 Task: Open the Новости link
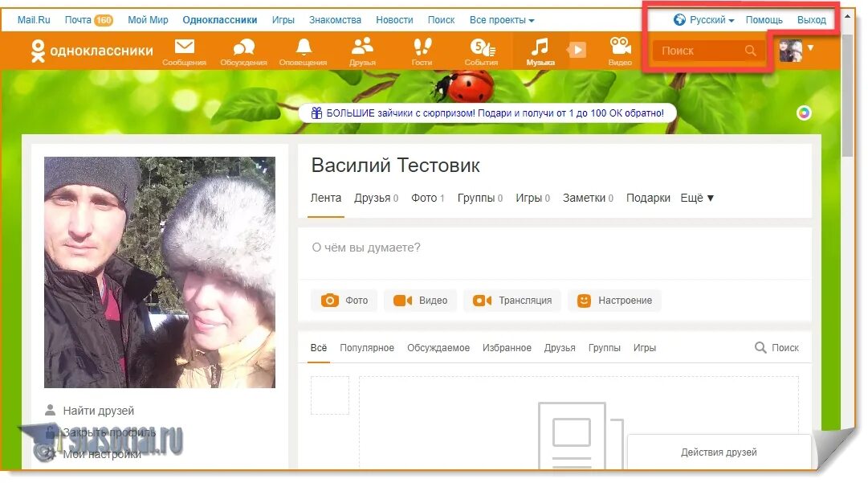pyautogui.click(x=394, y=20)
